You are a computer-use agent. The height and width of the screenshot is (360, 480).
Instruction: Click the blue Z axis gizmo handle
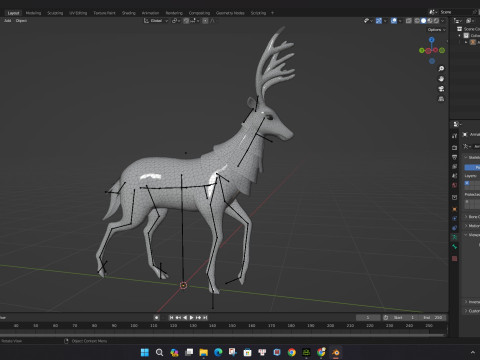pos(432,40)
